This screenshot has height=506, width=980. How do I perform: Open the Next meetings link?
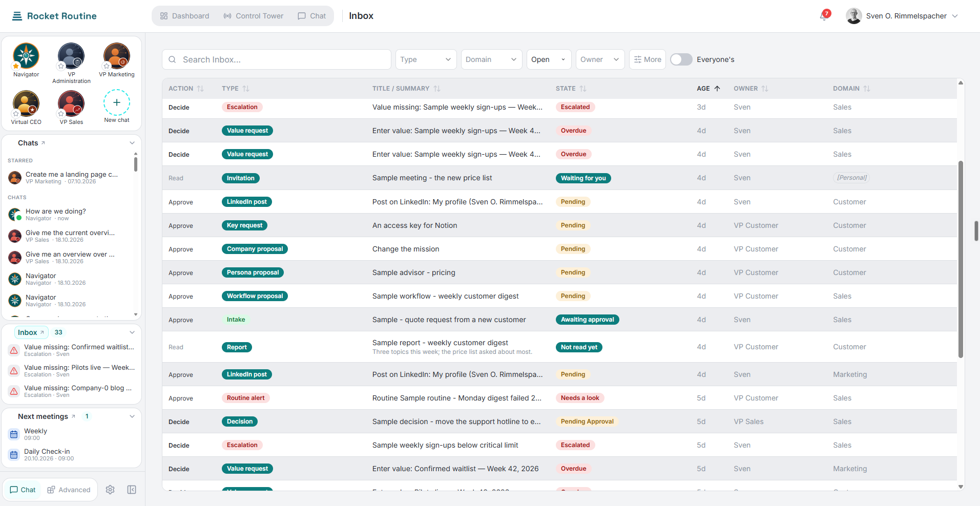pyautogui.click(x=47, y=416)
